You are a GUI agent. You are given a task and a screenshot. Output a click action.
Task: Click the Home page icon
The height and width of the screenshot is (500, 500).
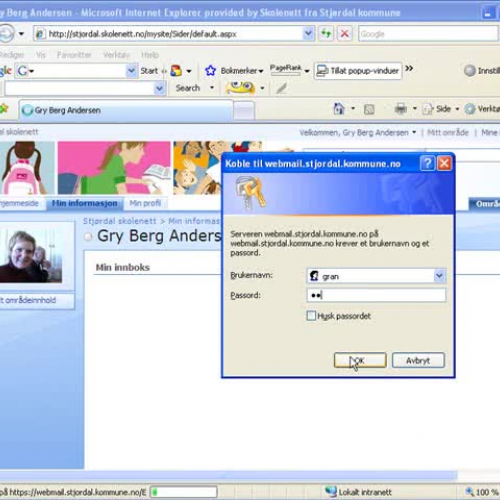pos(339,109)
